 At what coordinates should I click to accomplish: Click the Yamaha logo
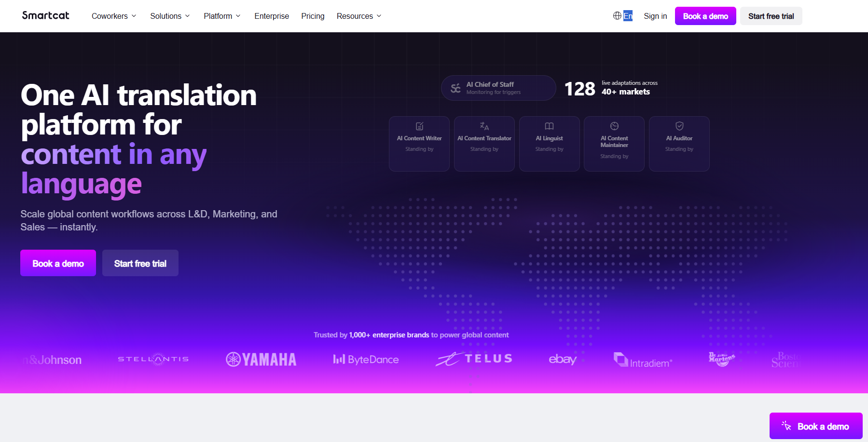point(261,360)
